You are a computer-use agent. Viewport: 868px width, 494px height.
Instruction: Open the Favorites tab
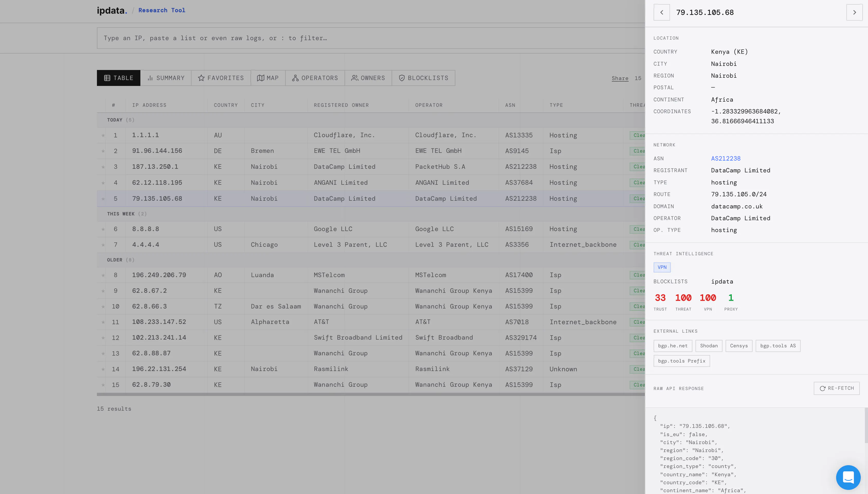[221, 78]
